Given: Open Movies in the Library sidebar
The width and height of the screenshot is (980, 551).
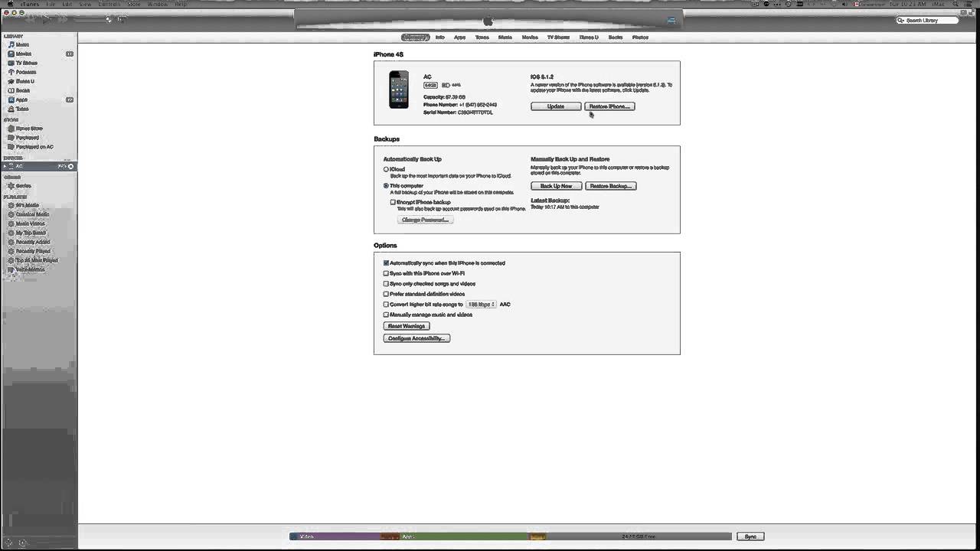Looking at the screenshot, I should click(23, 54).
